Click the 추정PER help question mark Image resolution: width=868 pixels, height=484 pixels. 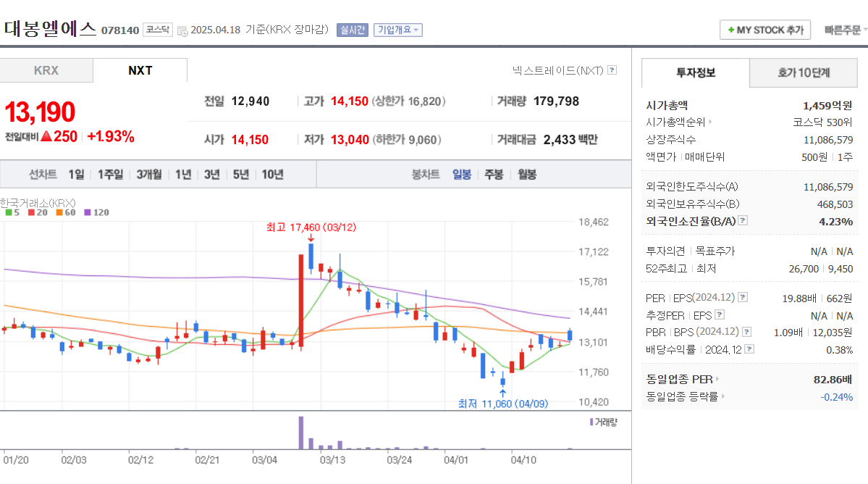click(x=719, y=314)
